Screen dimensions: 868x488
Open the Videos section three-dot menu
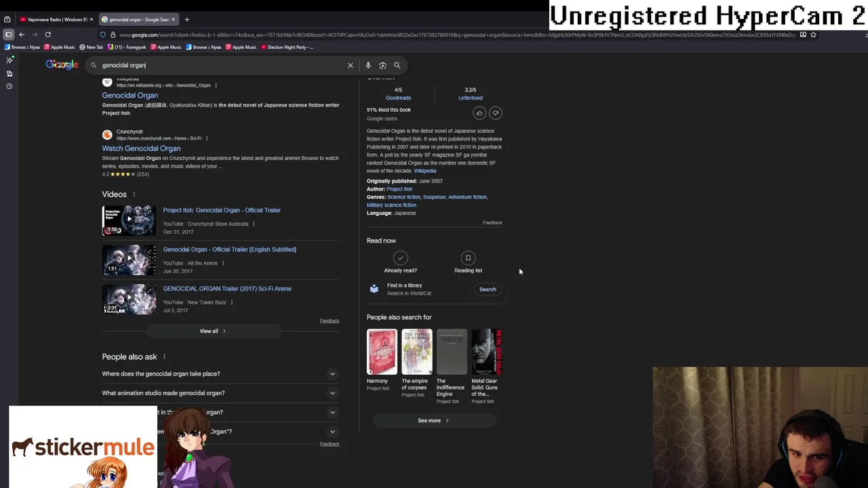(134, 195)
